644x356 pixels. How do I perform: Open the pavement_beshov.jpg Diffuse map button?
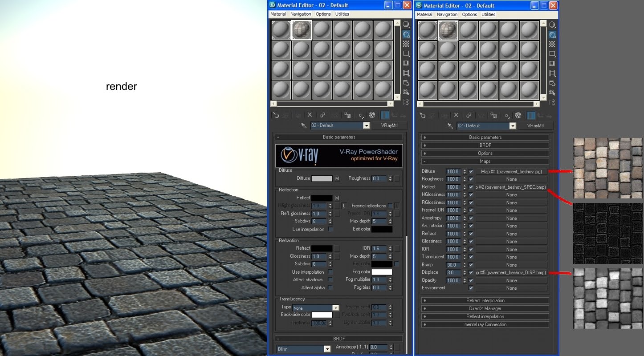[511, 171]
